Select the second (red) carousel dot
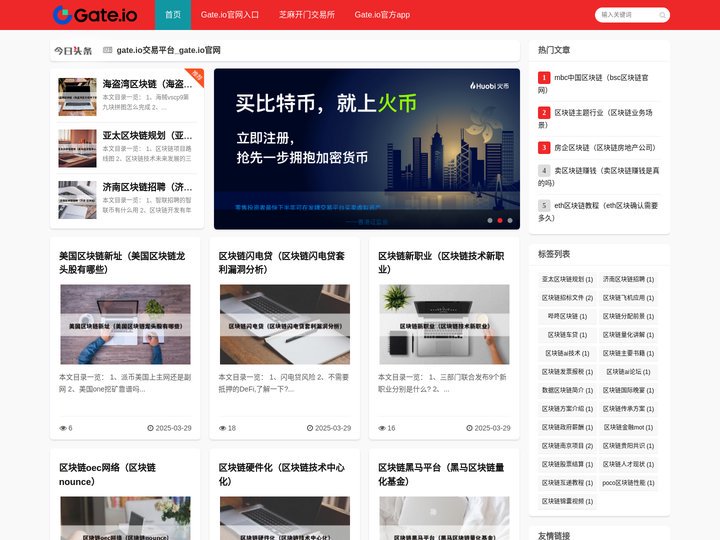Image resolution: width=720 pixels, height=540 pixels. [500, 220]
